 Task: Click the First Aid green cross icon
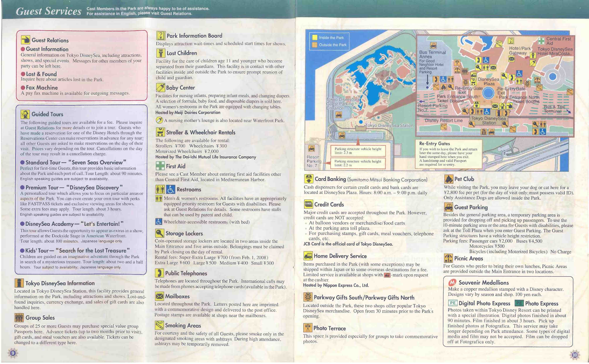[x=160, y=166]
